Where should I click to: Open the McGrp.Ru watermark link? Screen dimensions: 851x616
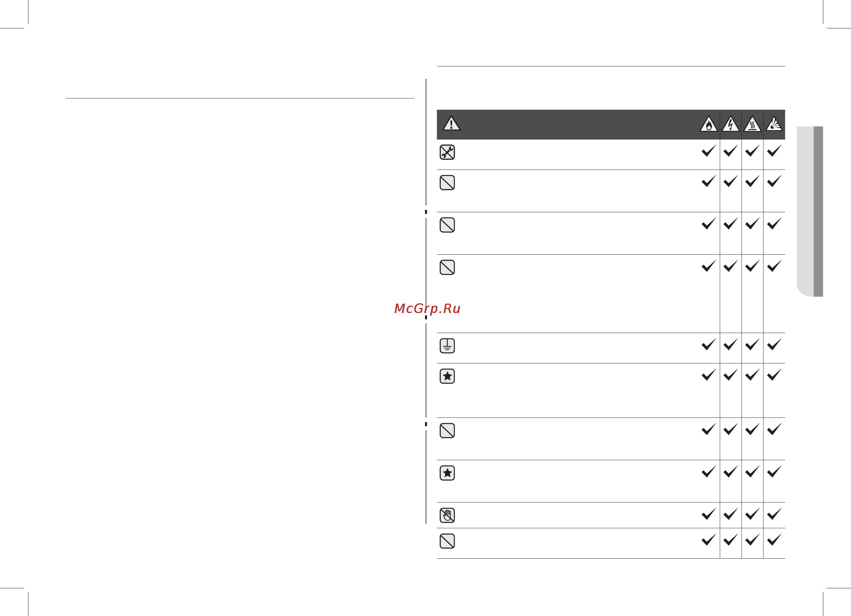tap(427, 308)
